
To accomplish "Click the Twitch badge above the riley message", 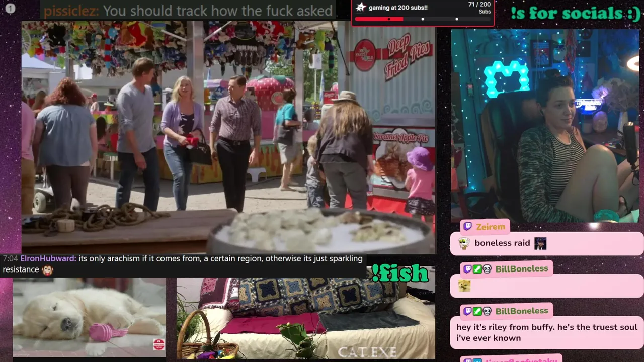I will click(x=467, y=311).
